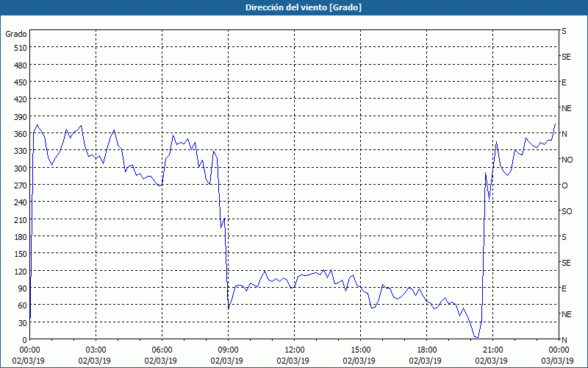This screenshot has height=368, width=588.
Task: Select the 02/03/19 date under 21:00
Action: coord(492,361)
